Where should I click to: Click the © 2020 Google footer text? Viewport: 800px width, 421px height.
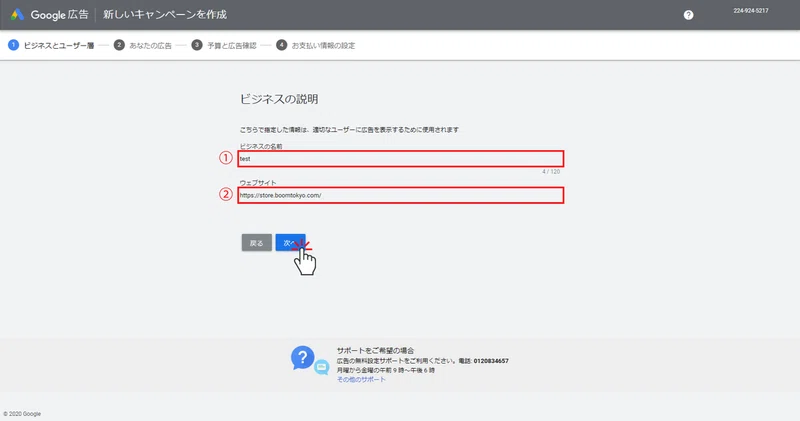(x=22, y=414)
